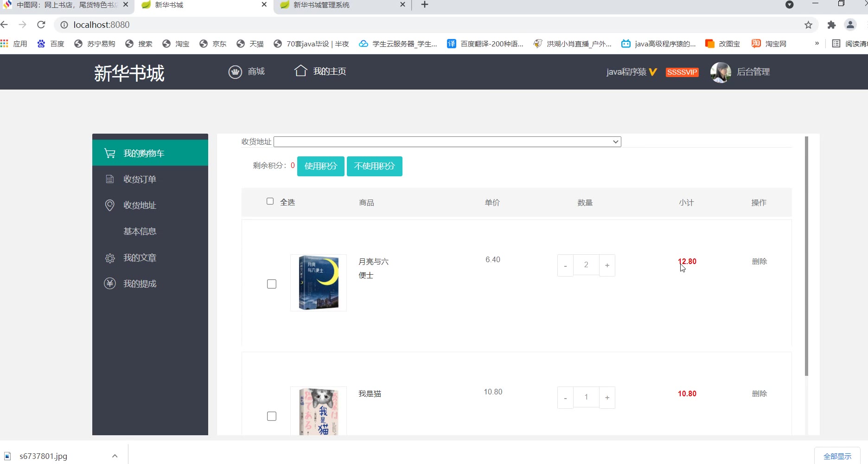868x464 pixels.
Task: Open 收货订单 document icon in sidebar
Action: [x=110, y=179]
